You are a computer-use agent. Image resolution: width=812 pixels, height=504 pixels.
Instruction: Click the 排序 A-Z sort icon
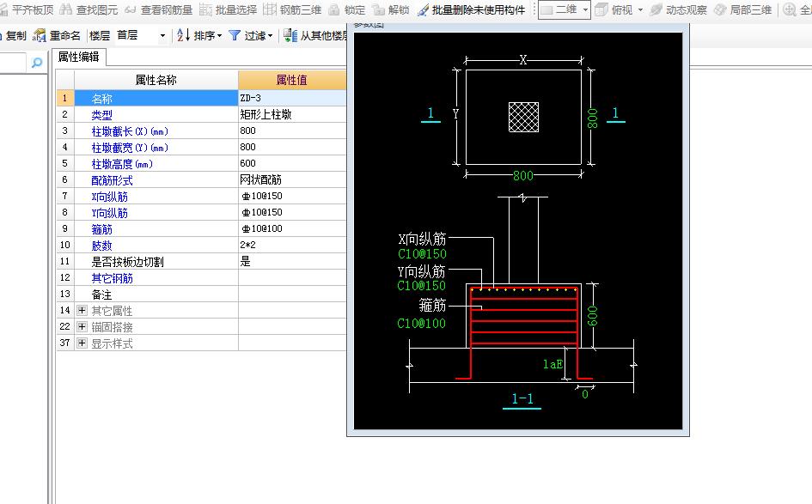pos(183,35)
